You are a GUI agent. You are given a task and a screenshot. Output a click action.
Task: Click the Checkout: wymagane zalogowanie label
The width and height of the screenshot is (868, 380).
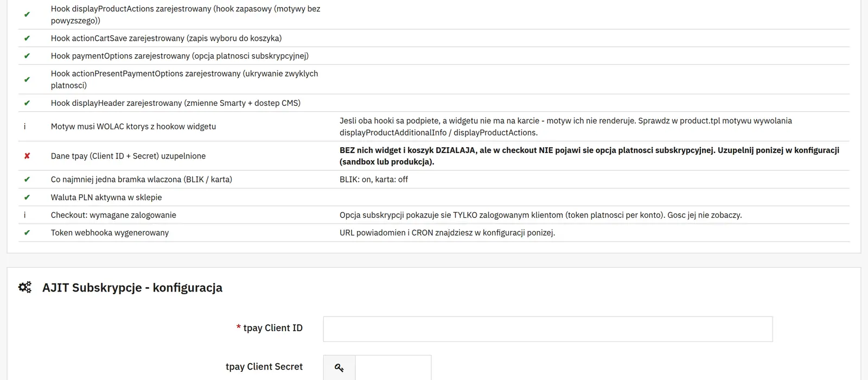tap(113, 215)
